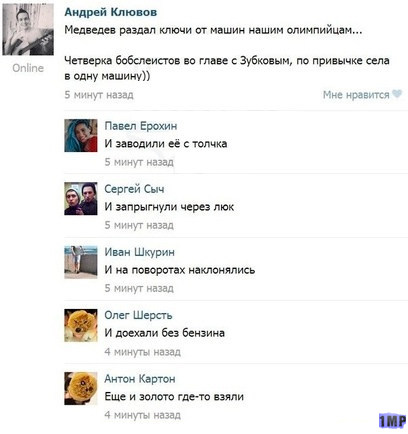Open Сергей Сыч's name link
The width and height of the screenshot is (408, 434).
(134, 189)
